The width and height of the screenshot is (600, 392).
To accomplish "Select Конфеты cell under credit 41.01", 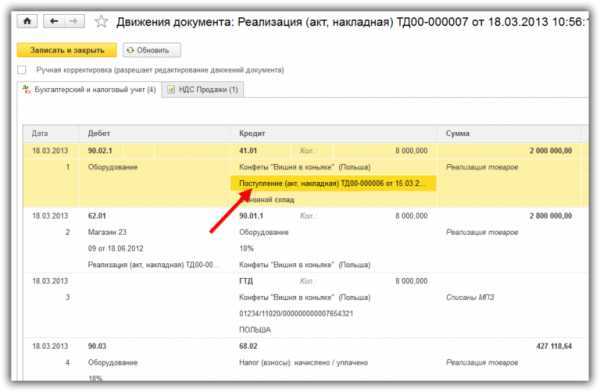I will (x=305, y=167).
